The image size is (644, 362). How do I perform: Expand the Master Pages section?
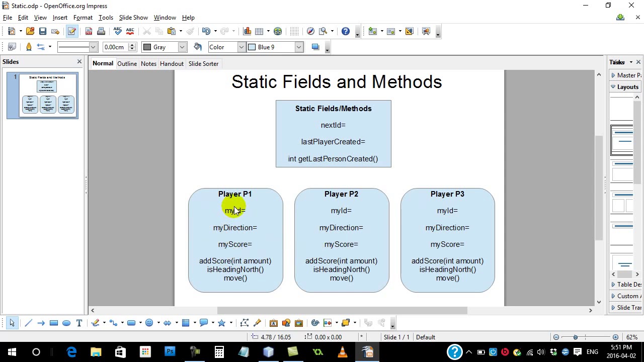(626, 75)
